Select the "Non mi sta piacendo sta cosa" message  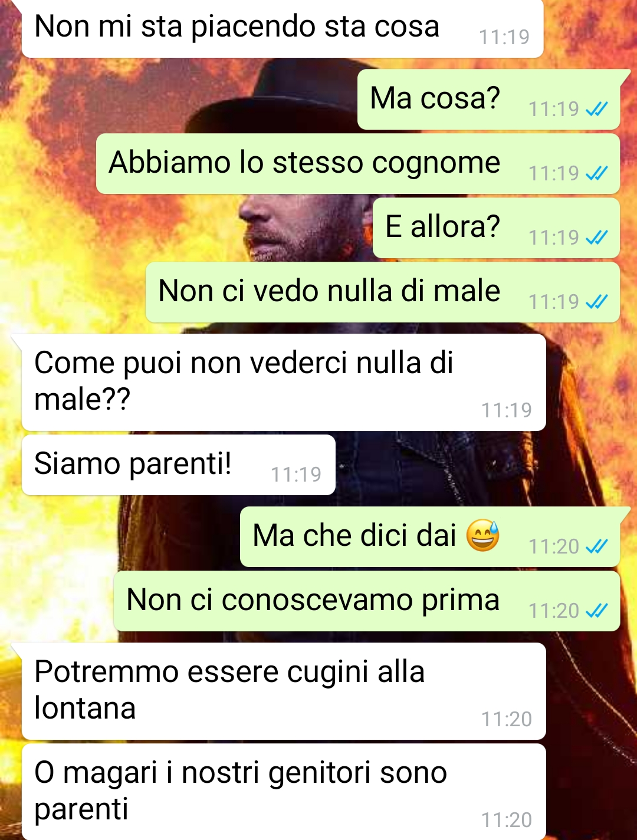[x=282, y=28]
